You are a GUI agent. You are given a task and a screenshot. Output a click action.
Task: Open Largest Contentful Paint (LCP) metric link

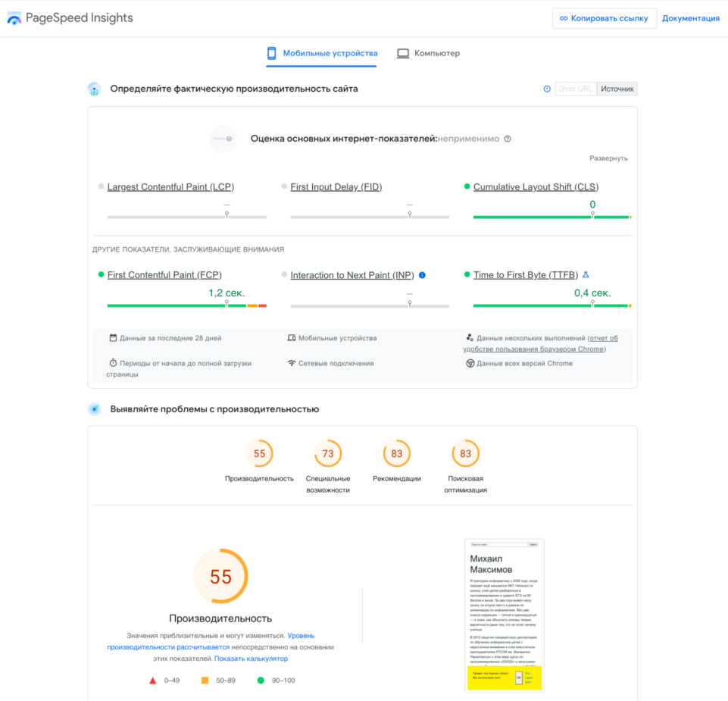pos(170,187)
